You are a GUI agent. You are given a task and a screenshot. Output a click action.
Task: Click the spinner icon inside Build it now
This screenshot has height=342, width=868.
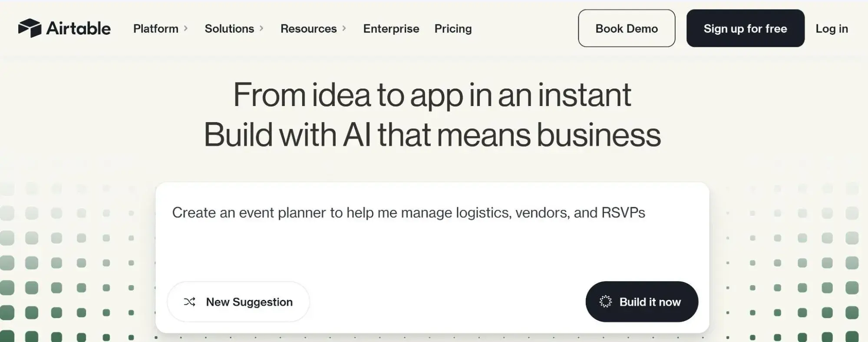[606, 302]
